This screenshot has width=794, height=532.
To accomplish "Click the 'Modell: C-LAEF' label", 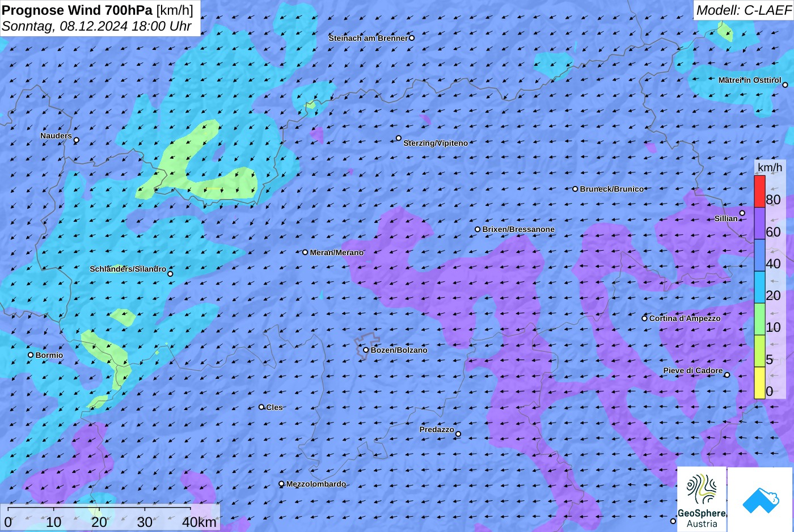I will point(743,10).
